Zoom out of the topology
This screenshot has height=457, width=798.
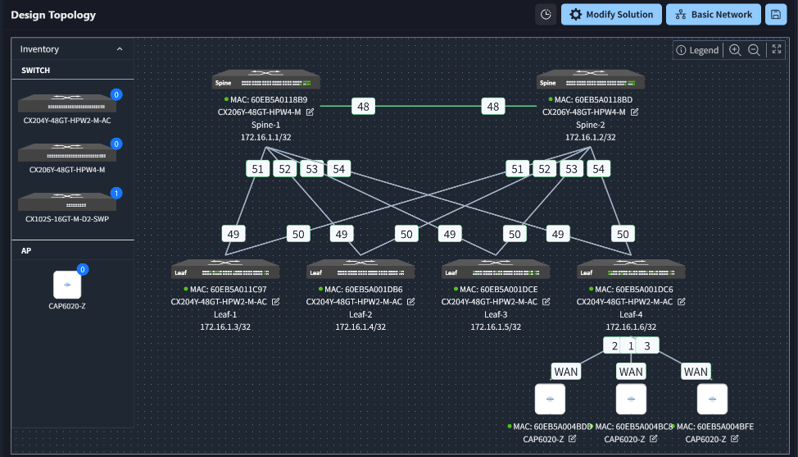(754, 50)
